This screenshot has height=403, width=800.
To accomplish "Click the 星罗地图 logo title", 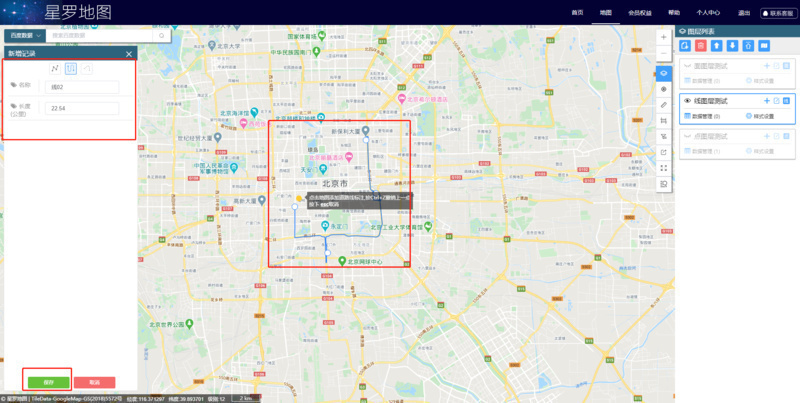I will [x=78, y=12].
